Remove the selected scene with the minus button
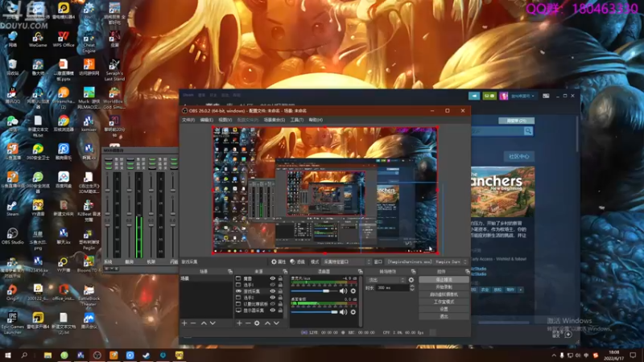Screen dimensions: 644x362 coord(193,323)
